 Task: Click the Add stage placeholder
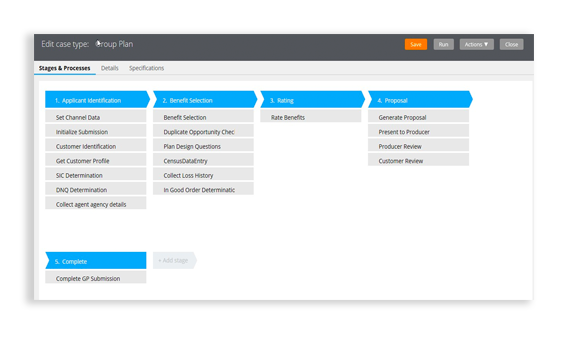click(x=175, y=260)
